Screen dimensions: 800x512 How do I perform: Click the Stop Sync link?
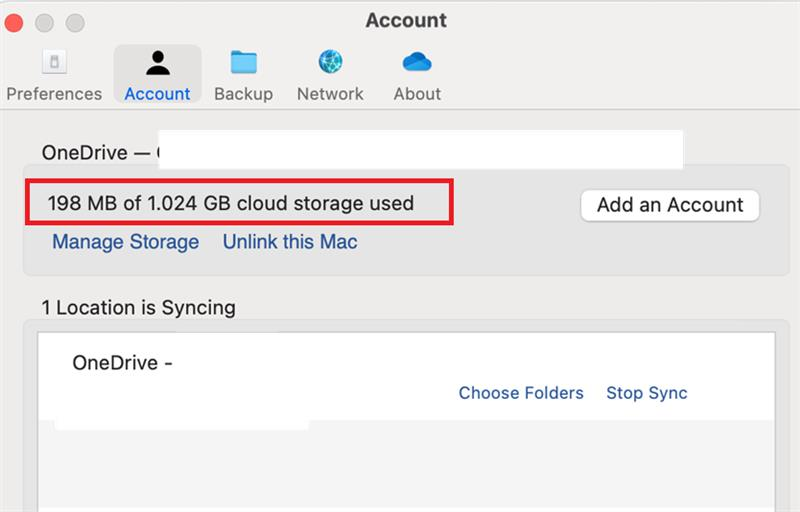(646, 393)
